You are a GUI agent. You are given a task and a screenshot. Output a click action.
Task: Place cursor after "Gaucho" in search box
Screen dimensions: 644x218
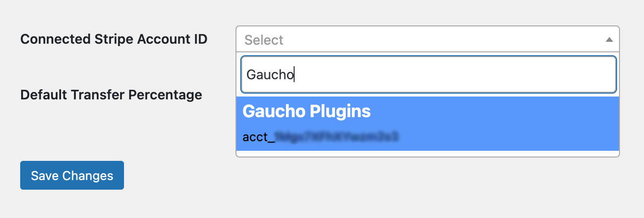(294, 75)
